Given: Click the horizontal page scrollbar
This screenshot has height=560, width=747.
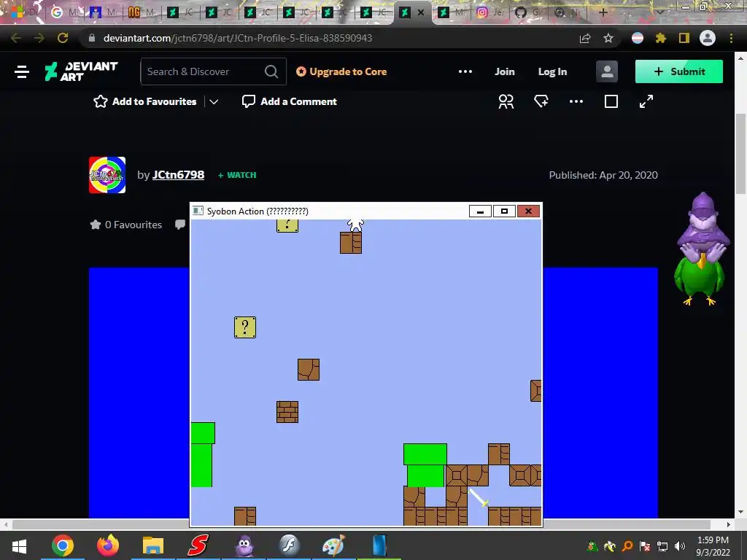Looking at the screenshot, I should [361, 524].
